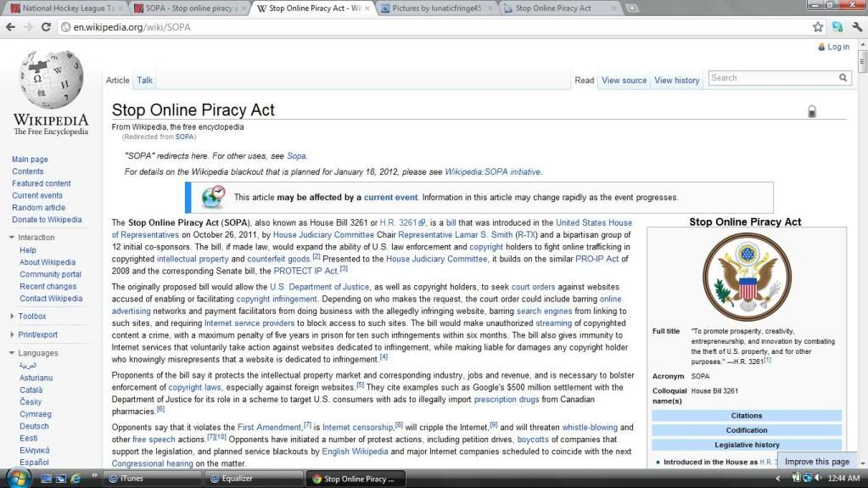Click the page vertical scrollbar thumb
The image size is (868, 488).
pos(862,61)
